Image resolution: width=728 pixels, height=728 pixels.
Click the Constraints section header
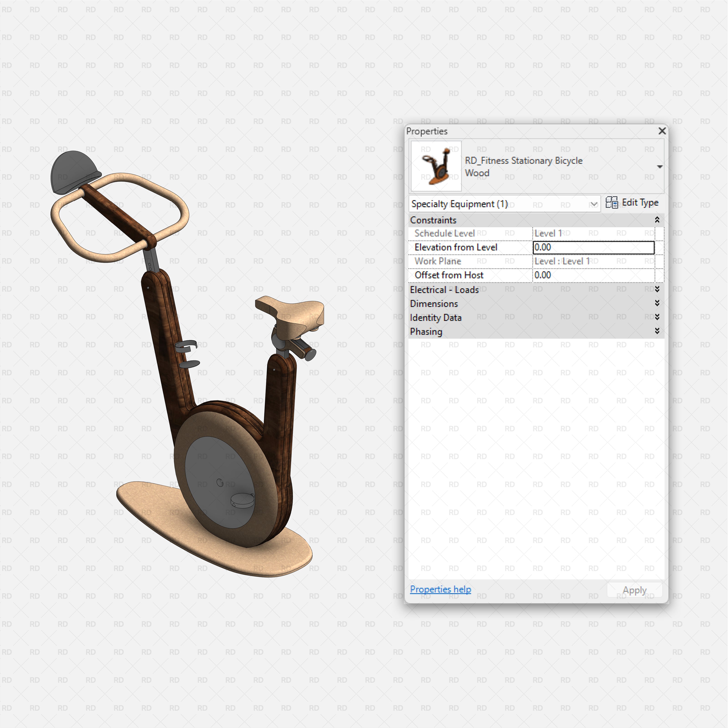point(490,220)
